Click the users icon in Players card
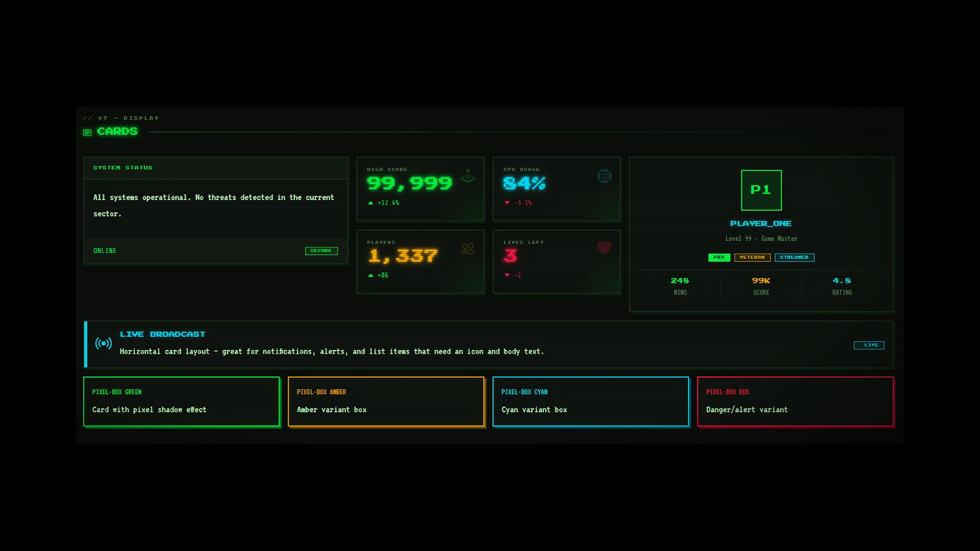The width and height of the screenshot is (980, 551). tap(468, 248)
